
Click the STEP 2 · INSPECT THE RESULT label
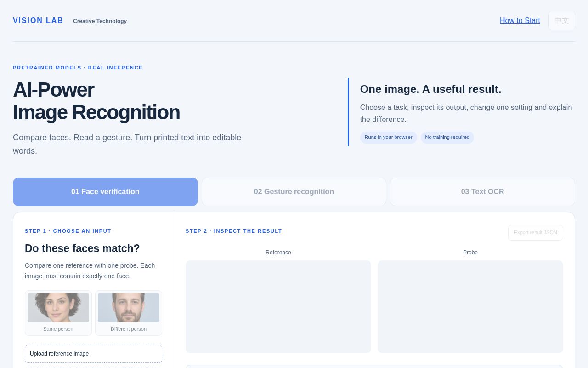pos(234,231)
